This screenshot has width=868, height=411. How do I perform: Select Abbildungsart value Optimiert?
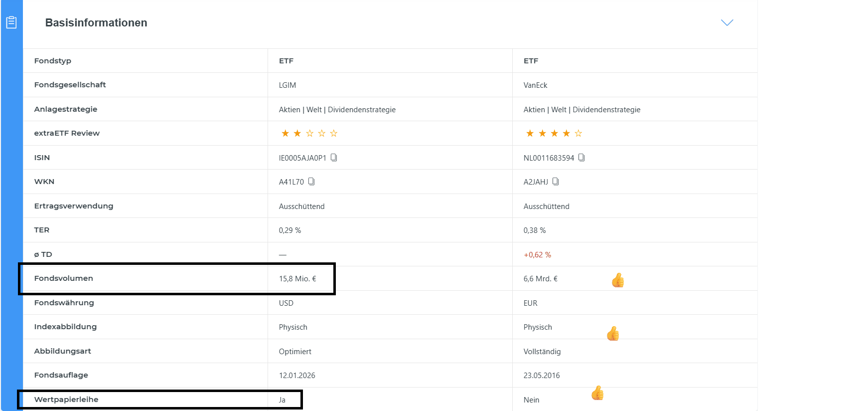[295, 352]
